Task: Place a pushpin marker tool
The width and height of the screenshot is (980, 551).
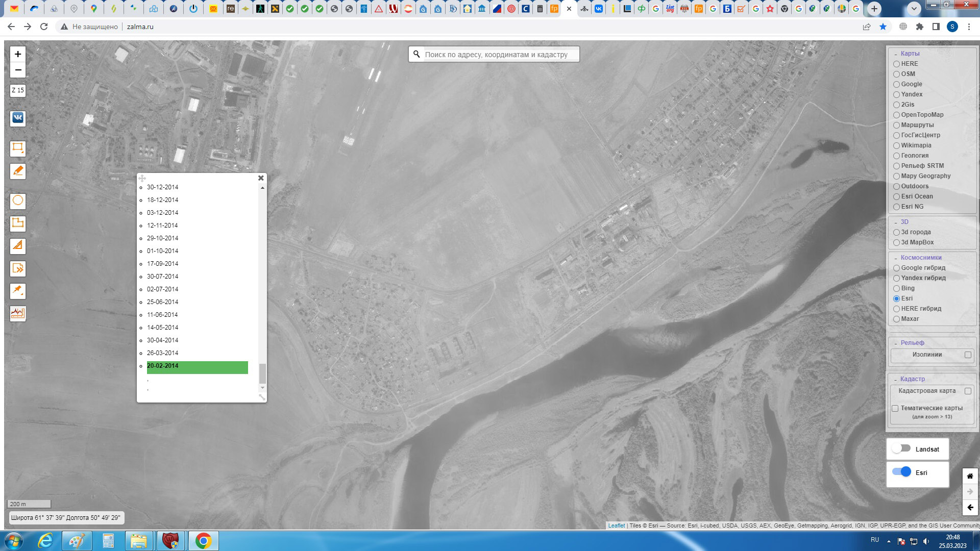Action: tap(18, 291)
